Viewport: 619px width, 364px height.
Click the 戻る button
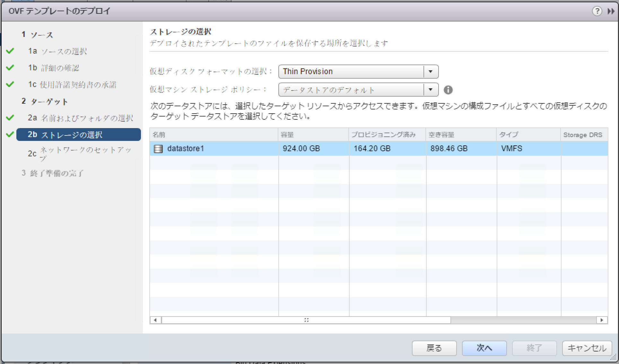tap(434, 348)
